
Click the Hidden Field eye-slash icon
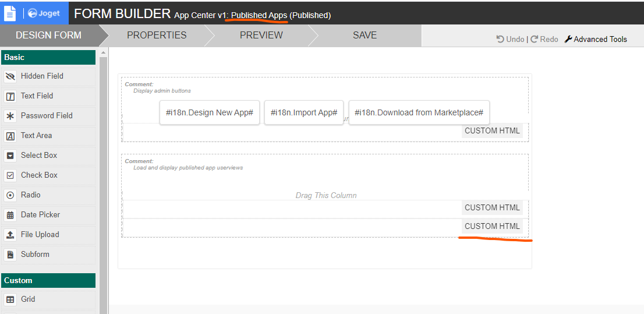(x=10, y=76)
